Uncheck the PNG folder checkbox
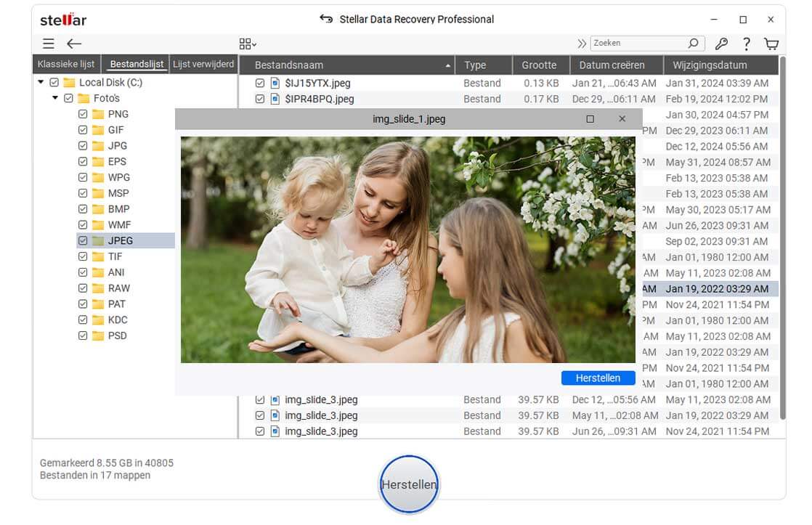Viewport: 812px width, 525px height. pyautogui.click(x=83, y=114)
